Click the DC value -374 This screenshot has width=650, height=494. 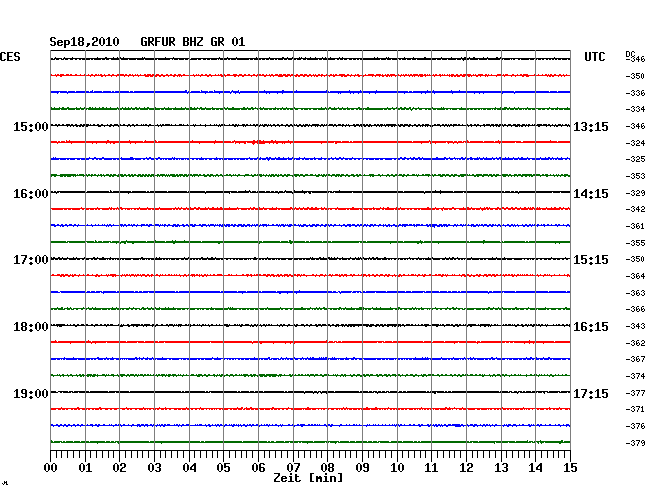(635, 376)
